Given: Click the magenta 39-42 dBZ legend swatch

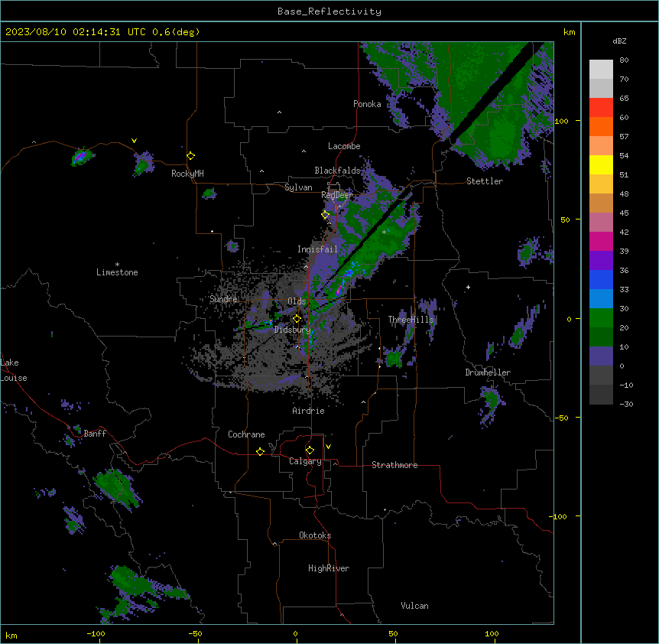Looking at the screenshot, I should click(x=601, y=241).
